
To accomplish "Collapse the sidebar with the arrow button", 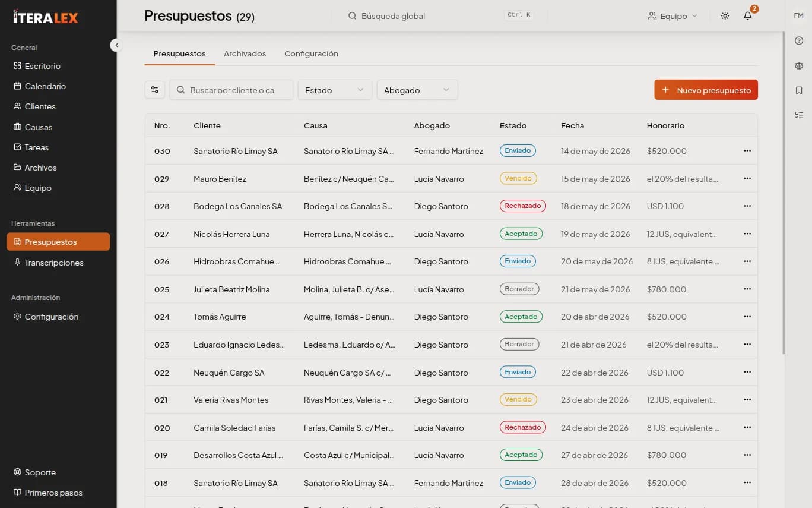I will click(x=116, y=45).
